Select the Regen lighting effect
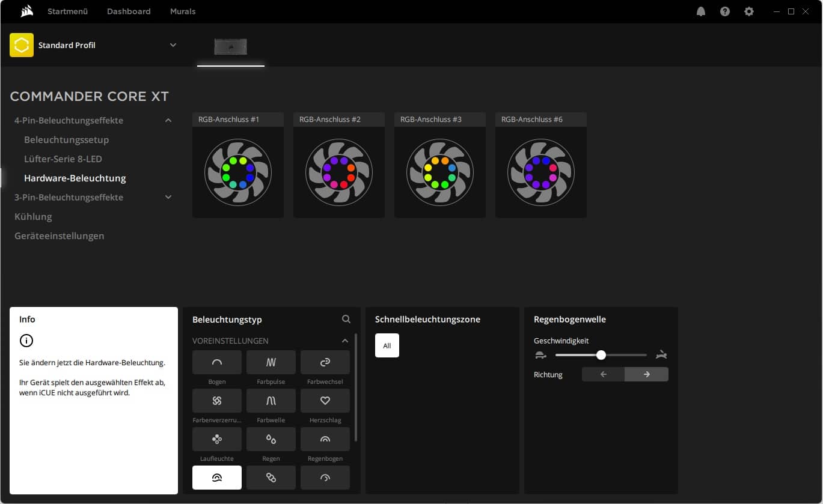 coord(271,439)
